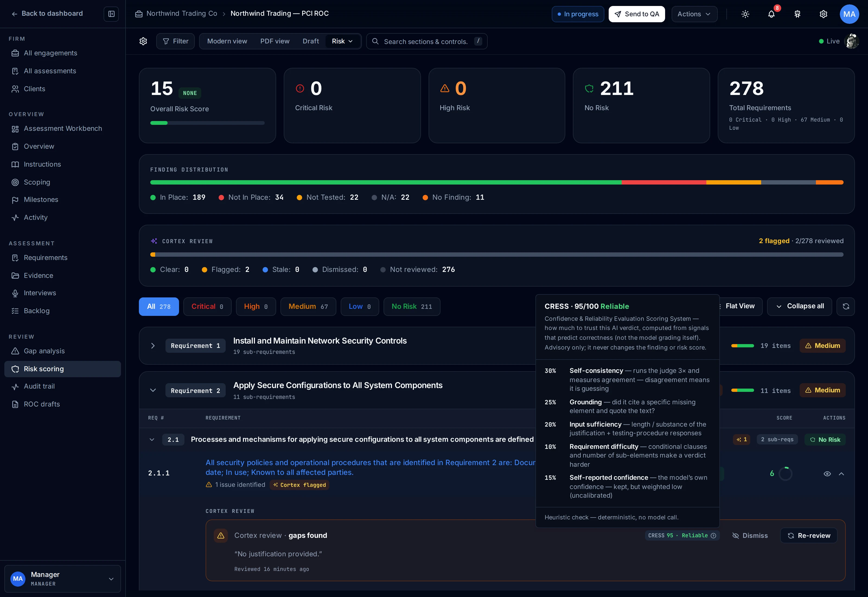Open Requirements in sidebar
Viewport: 868px width, 597px height.
[62, 258]
